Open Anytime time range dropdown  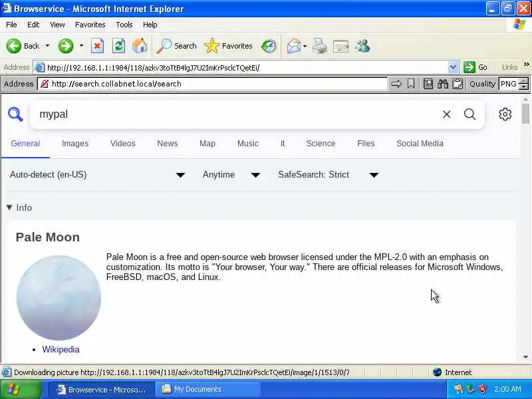click(231, 175)
